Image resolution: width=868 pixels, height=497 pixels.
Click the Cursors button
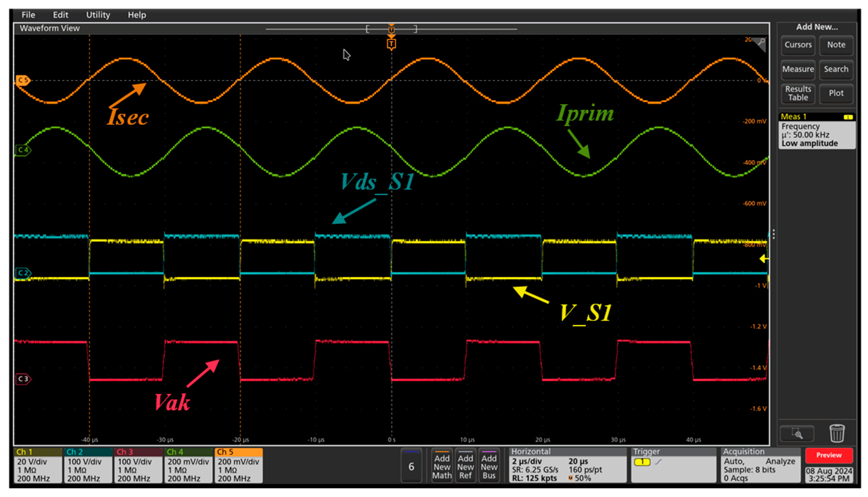pos(798,45)
